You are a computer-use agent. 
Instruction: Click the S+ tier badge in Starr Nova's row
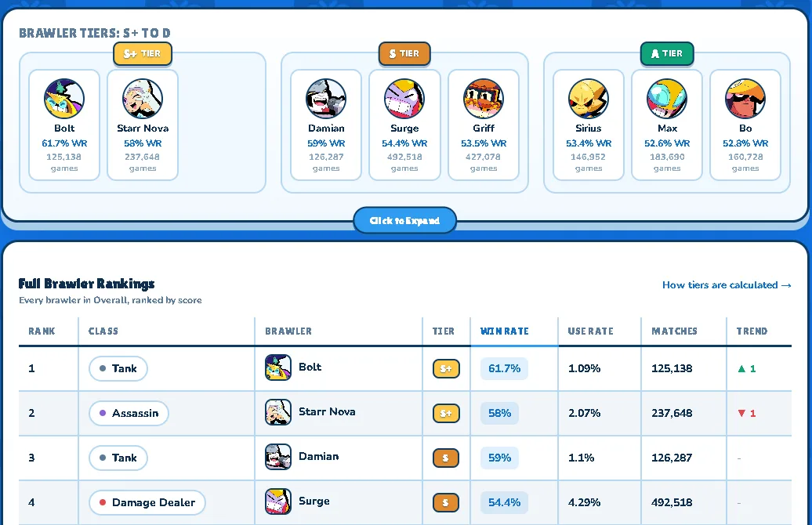click(x=446, y=413)
